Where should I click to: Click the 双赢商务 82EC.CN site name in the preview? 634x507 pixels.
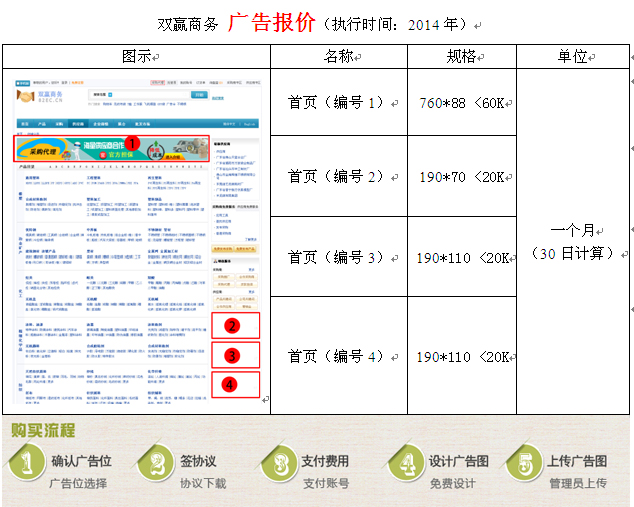[x=50, y=96]
